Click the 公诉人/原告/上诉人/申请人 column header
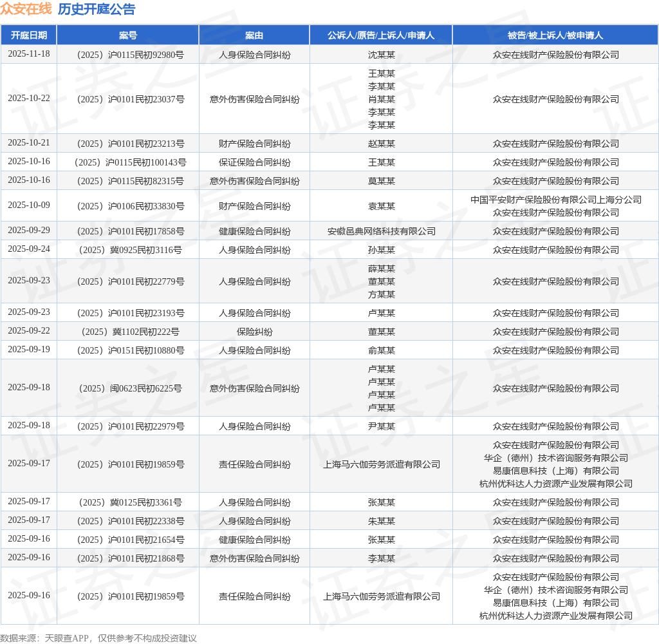 381,35
